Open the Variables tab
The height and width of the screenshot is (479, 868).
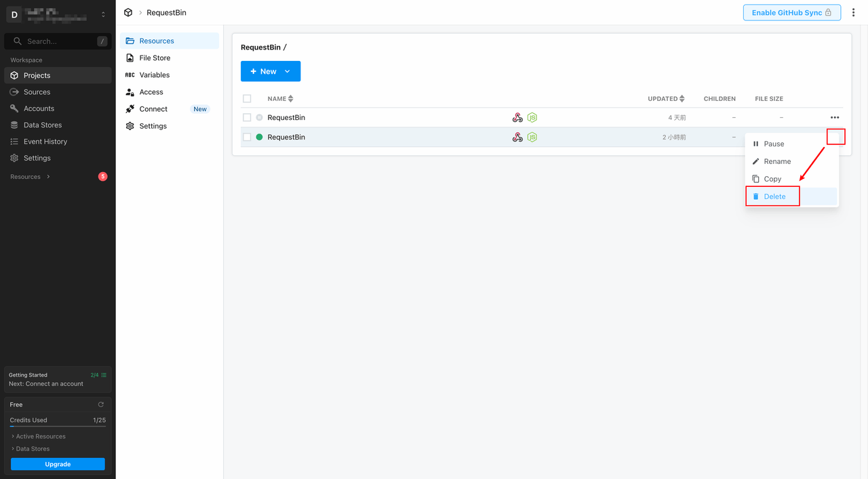(170, 75)
